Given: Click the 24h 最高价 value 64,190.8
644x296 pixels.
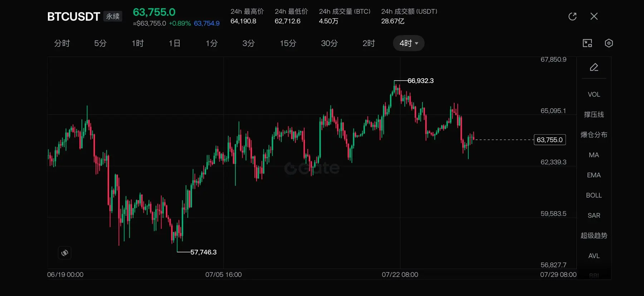Looking at the screenshot, I should click(x=243, y=21).
